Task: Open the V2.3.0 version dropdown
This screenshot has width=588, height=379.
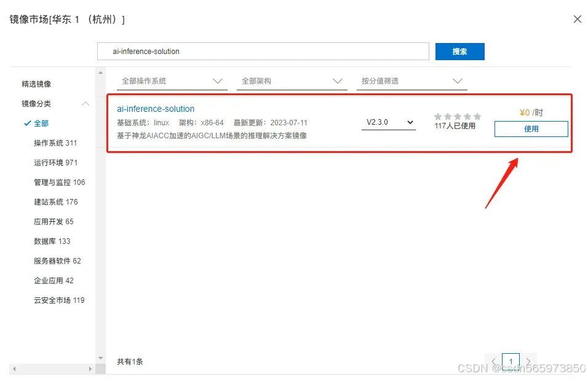Action: click(388, 122)
